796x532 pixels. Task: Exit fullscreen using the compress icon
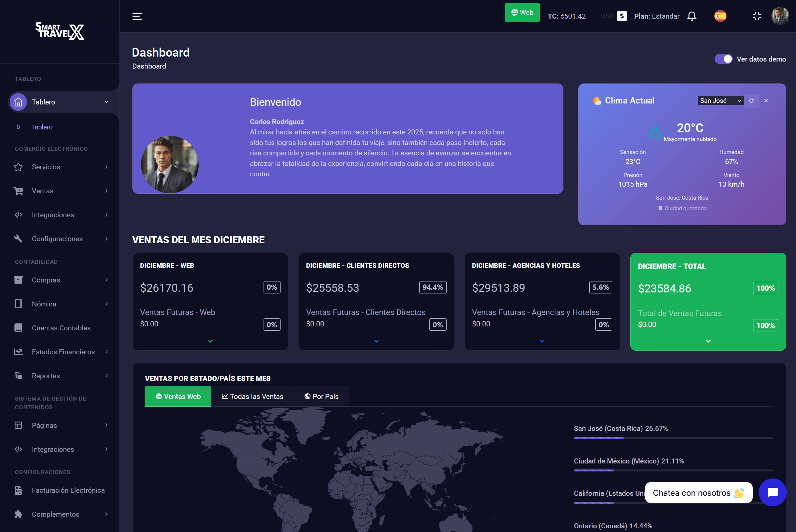point(757,16)
